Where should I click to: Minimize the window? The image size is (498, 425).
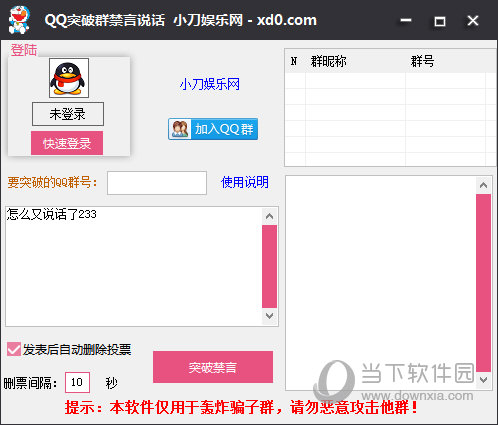pyautogui.click(x=406, y=21)
